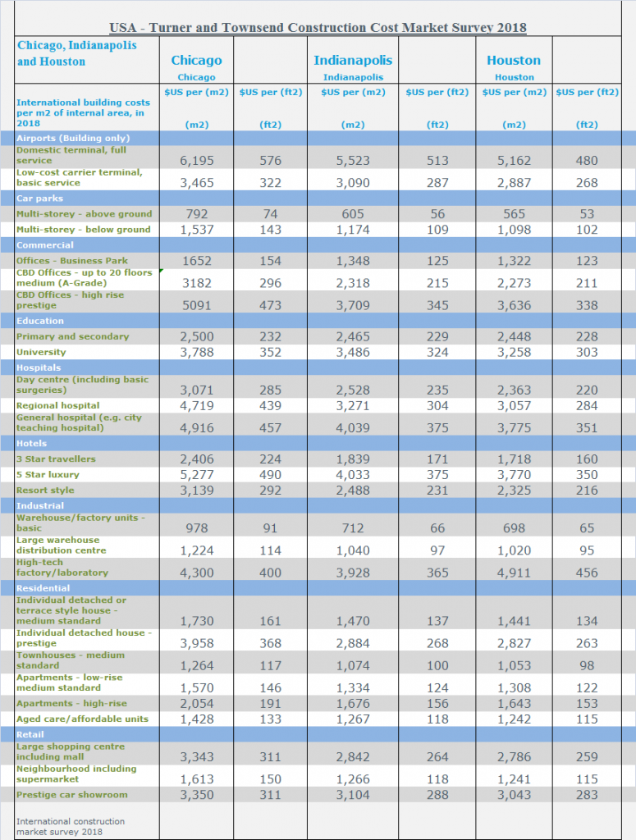This screenshot has height=840, width=636.
Task: Click "Neighbourhood including supermarket" label
Action: [x=76, y=774]
